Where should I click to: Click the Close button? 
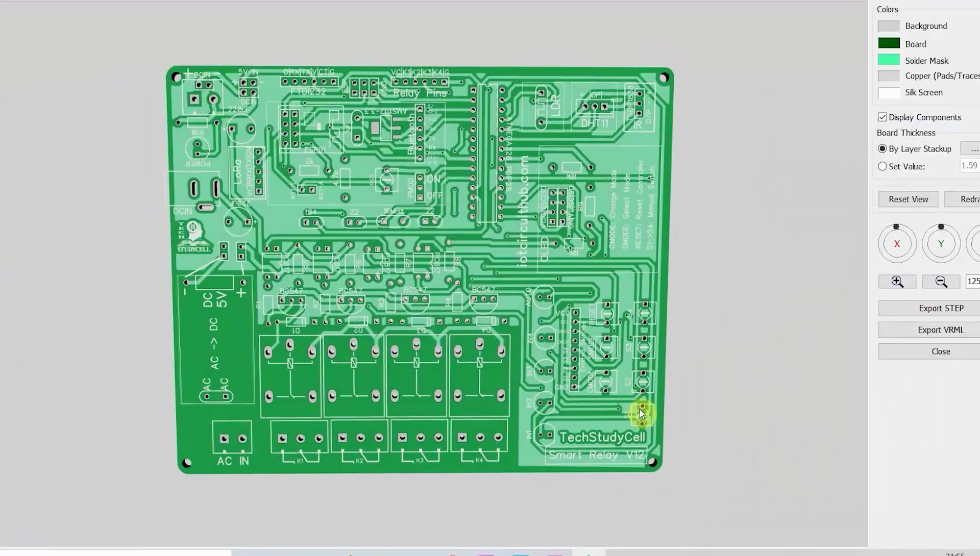coord(940,351)
